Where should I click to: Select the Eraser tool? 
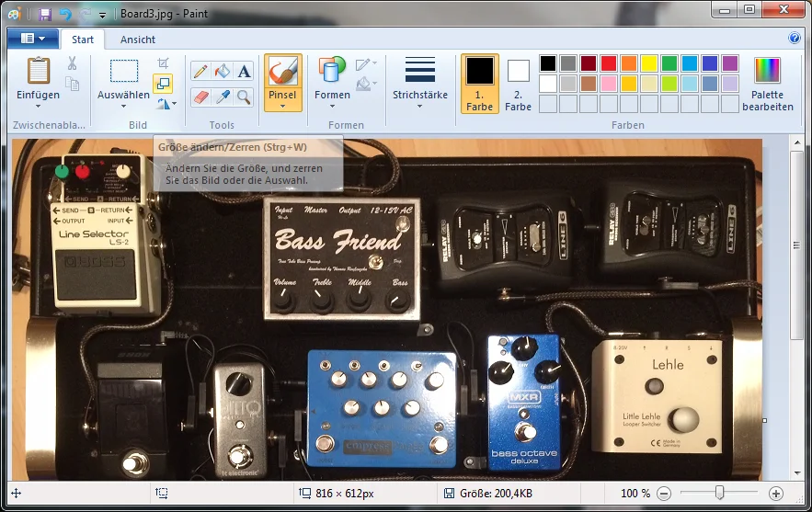click(200, 97)
